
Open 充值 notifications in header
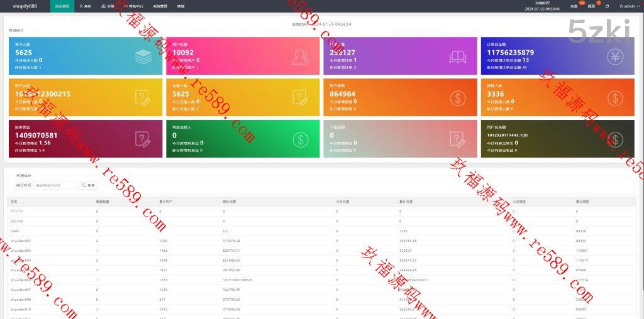point(574,6)
